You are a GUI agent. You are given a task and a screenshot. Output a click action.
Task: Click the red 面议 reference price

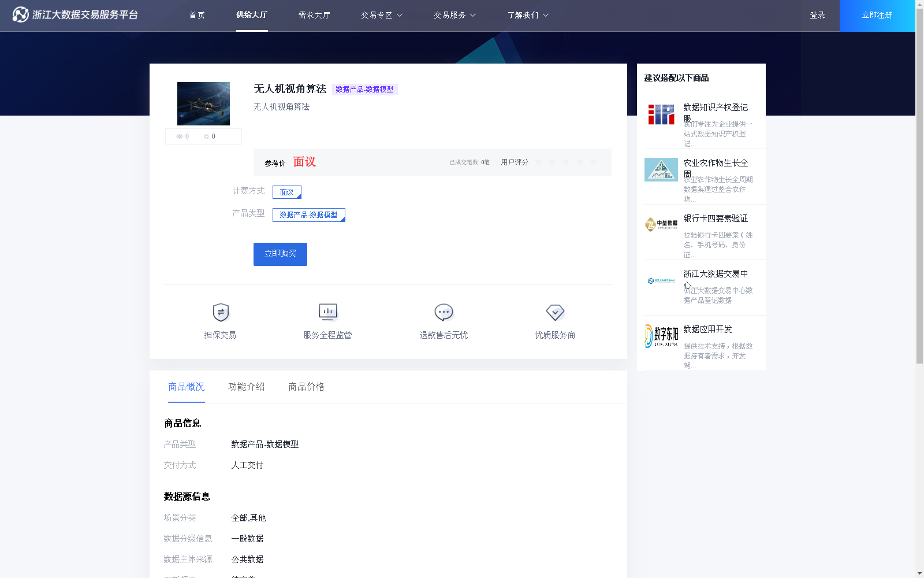point(304,162)
